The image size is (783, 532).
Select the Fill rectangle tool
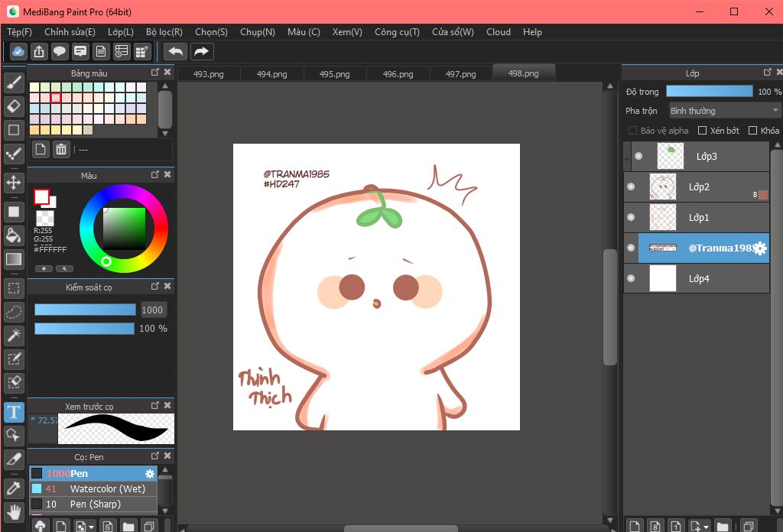point(14,212)
